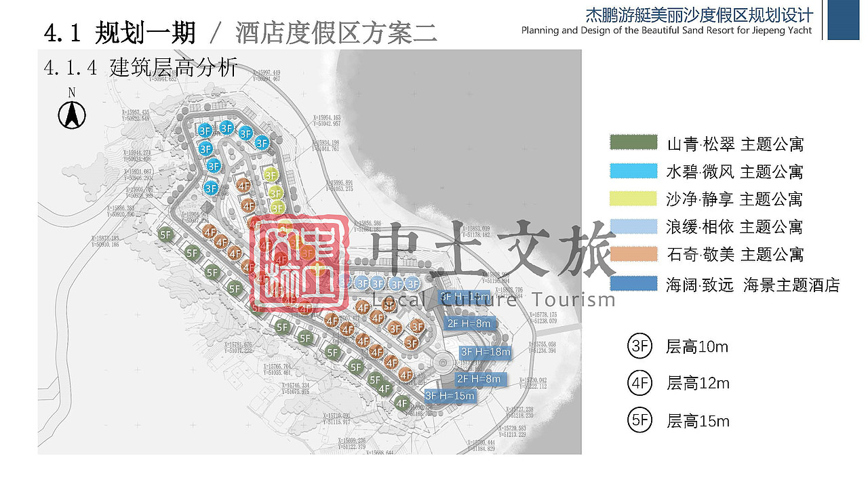Click the topmost yellow-green 3F map marker
Screen dimensions: 868x488
pyautogui.click(x=271, y=175)
